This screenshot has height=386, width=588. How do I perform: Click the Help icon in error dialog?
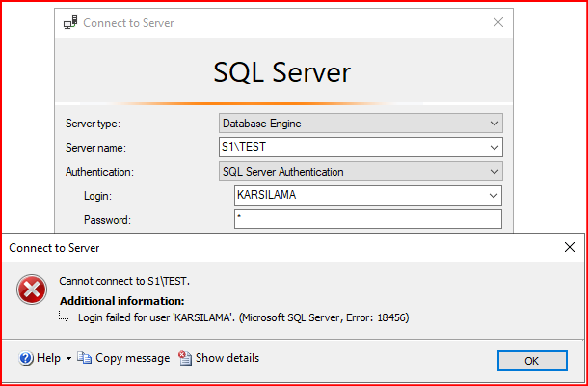(26, 358)
